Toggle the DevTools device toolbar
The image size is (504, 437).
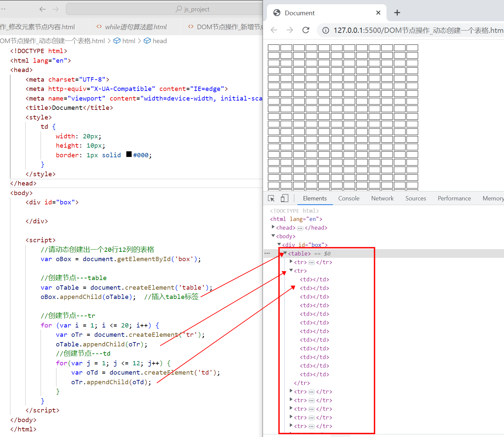[x=284, y=198]
